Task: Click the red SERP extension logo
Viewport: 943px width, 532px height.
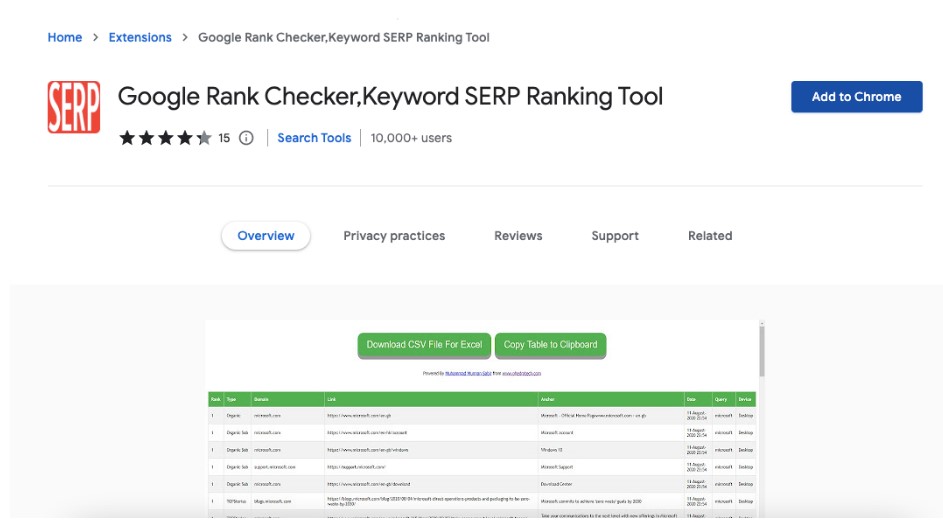Action: [x=73, y=108]
